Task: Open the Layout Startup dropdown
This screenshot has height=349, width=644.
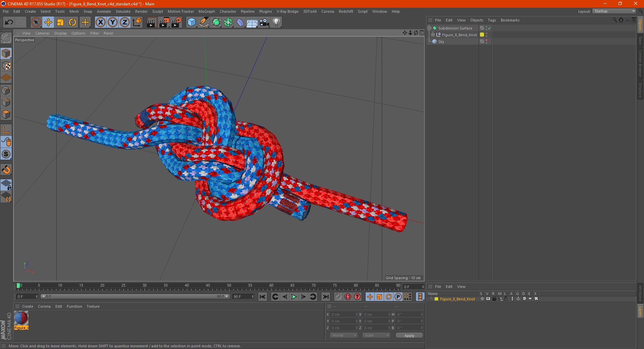Action: pos(614,11)
